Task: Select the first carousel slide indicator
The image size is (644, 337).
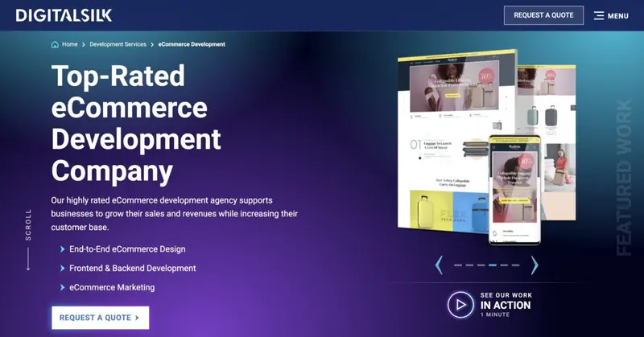Action: (x=458, y=265)
